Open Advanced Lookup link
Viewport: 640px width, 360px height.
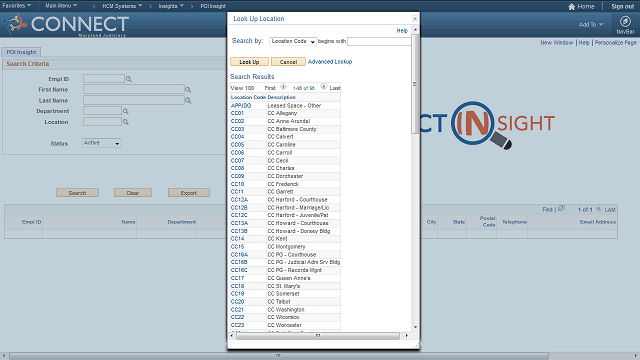coord(330,62)
